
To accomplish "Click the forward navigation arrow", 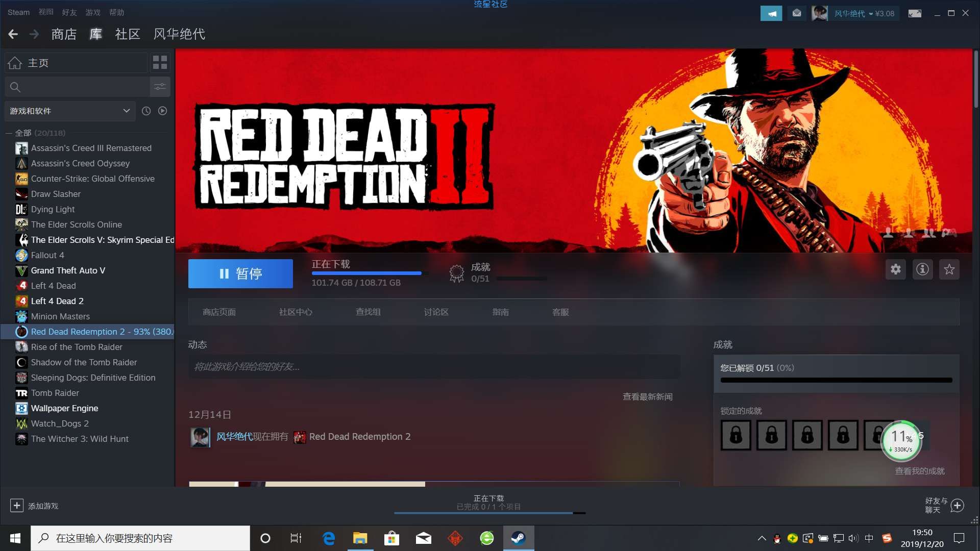I will pos(34,34).
